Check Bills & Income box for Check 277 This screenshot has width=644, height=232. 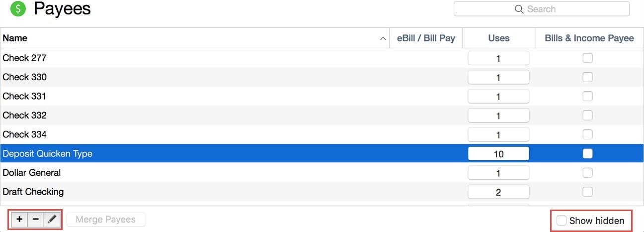pyautogui.click(x=587, y=58)
